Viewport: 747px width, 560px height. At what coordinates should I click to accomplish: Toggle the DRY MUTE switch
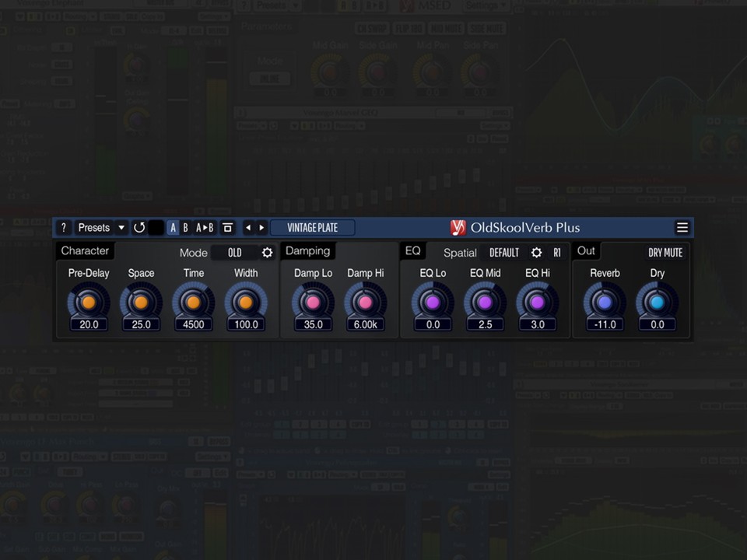point(665,253)
